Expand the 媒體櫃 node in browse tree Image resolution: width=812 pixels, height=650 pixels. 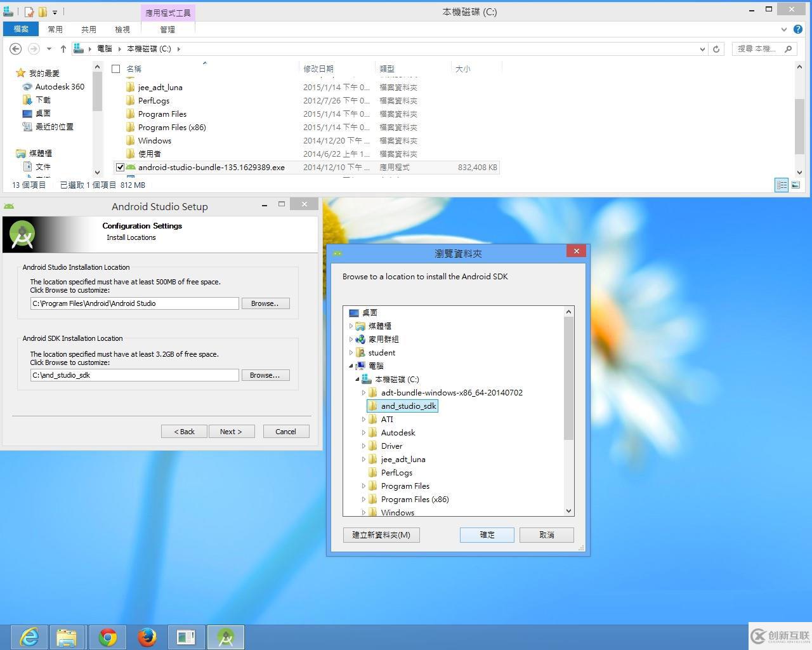click(x=351, y=326)
